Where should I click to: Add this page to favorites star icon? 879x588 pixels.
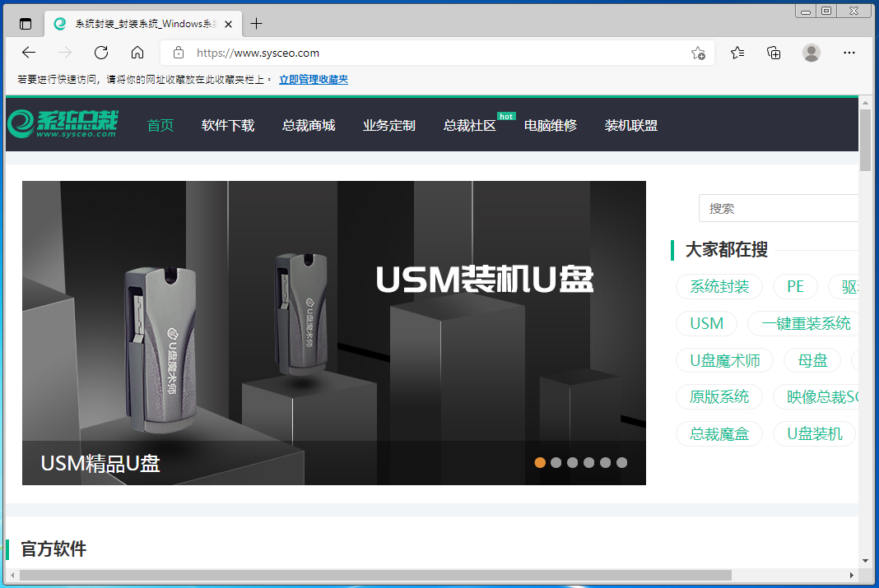pos(698,53)
